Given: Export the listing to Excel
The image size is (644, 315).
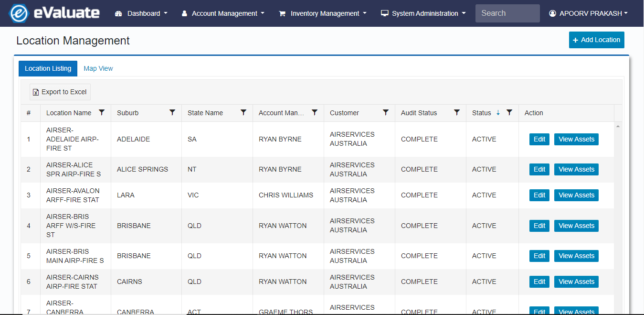Looking at the screenshot, I should pos(60,92).
